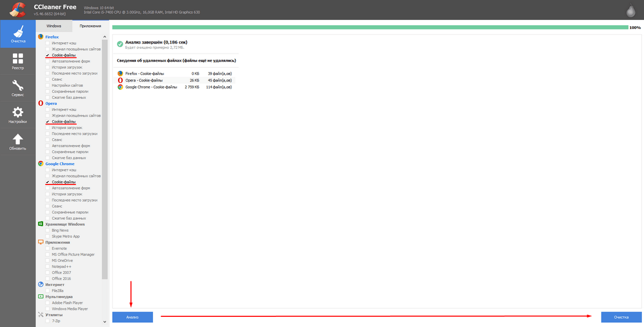644x327 pixels.
Task: Click the green analysis complete checkmark icon
Action: click(x=120, y=43)
